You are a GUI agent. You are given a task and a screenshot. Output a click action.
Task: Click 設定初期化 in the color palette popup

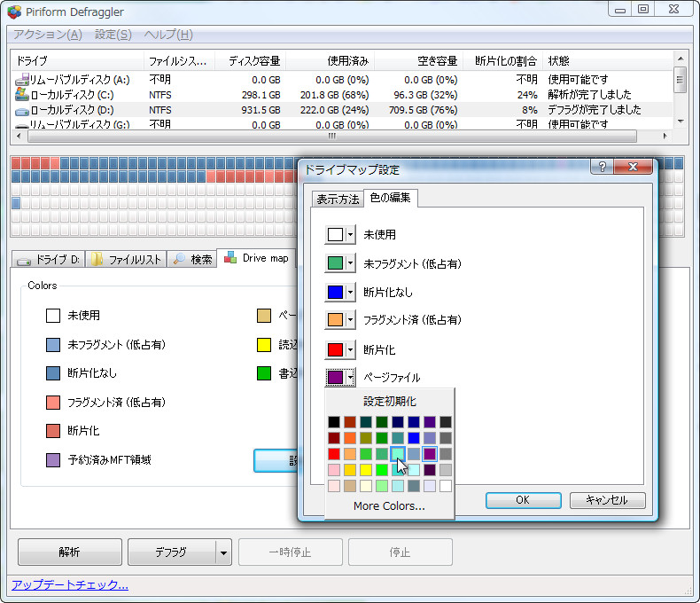tap(389, 401)
